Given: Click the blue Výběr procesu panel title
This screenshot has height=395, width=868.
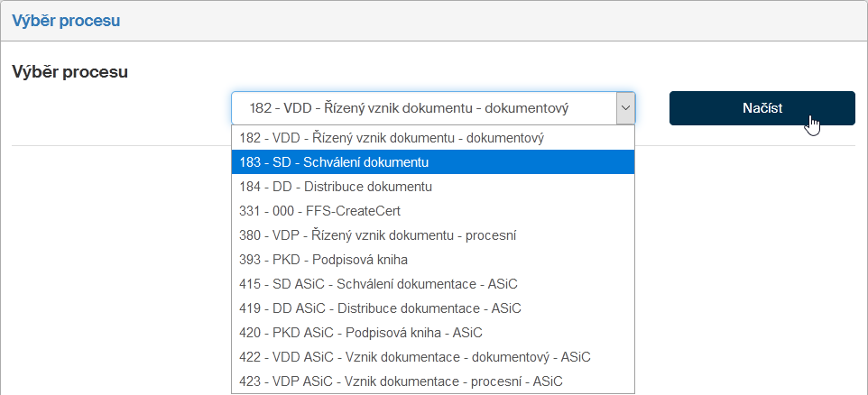Looking at the screenshot, I should point(66,20).
